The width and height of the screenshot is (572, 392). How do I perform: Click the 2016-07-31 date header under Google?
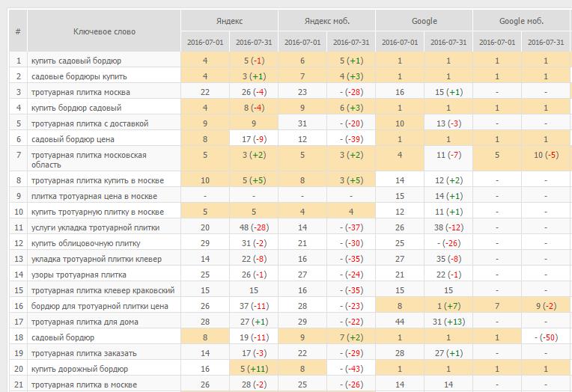(x=448, y=42)
